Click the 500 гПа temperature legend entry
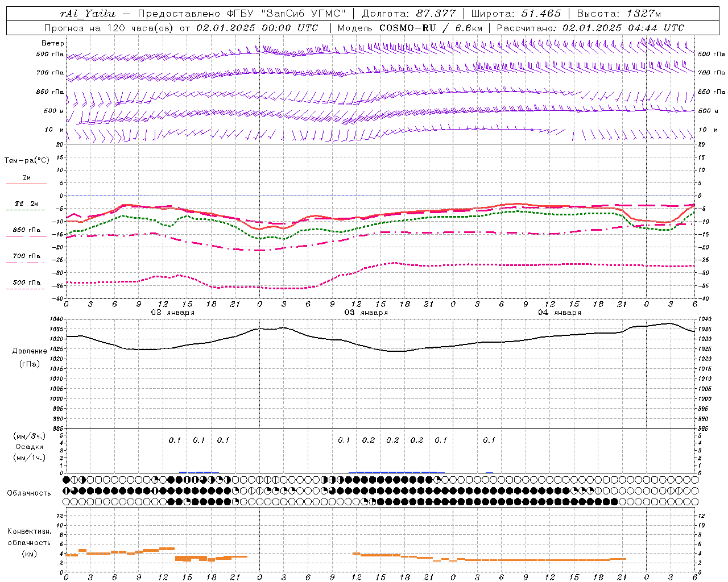The image size is (728, 582). pos(27,282)
